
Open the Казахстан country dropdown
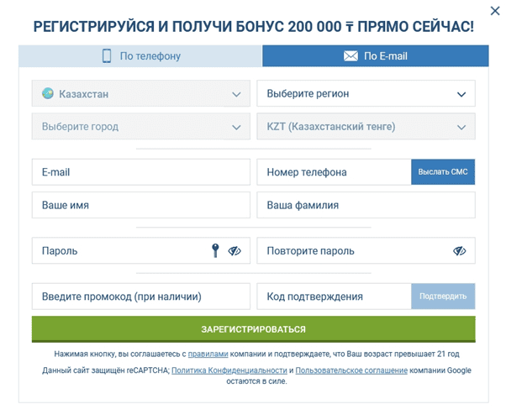[141, 93]
